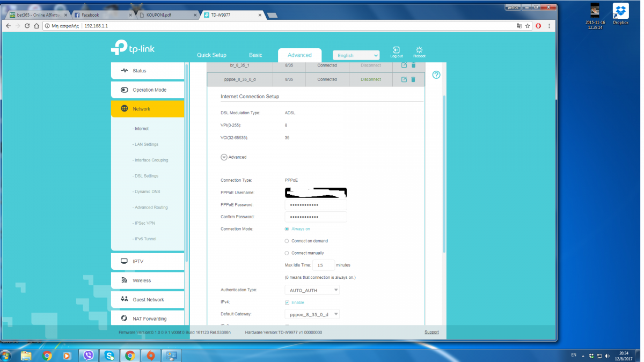644x362 pixels.
Task: Switch to the bet365 browser tab
Action: click(x=37, y=15)
